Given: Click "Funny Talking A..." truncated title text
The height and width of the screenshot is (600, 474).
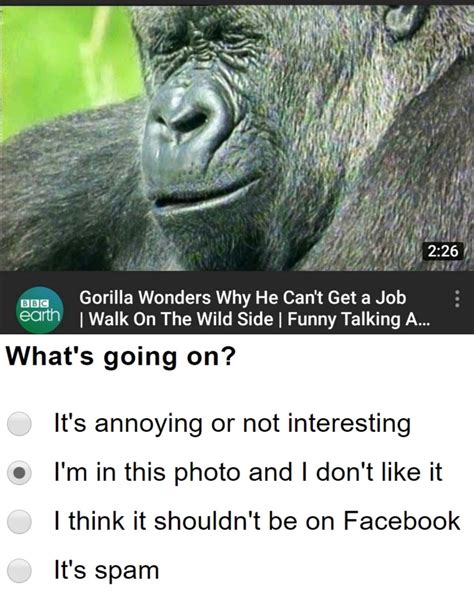Looking at the screenshot, I should point(359,319).
